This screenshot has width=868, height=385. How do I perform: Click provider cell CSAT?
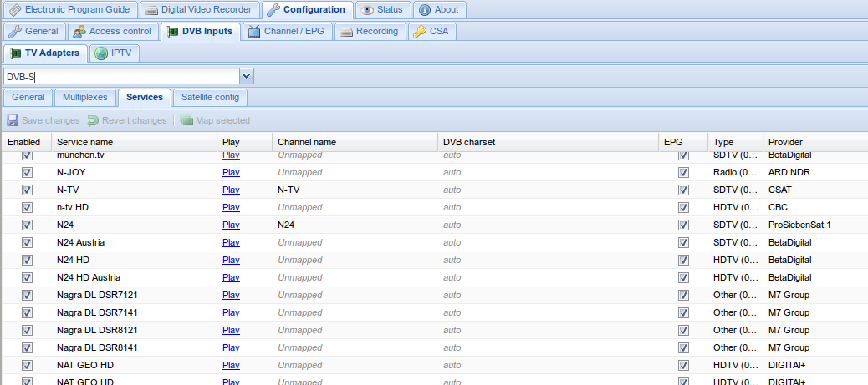point(780,190)
